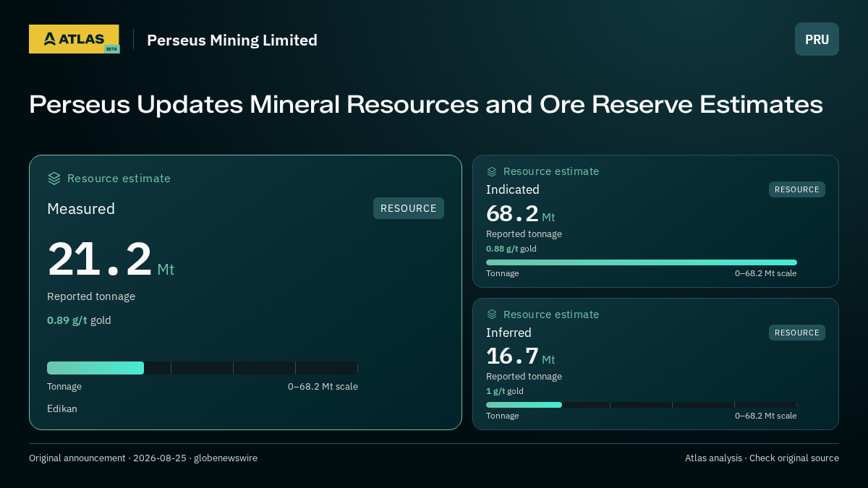Click the 21.2 Mt value
This screenshot has width=868, height=488.
click(x=111, y=260)
